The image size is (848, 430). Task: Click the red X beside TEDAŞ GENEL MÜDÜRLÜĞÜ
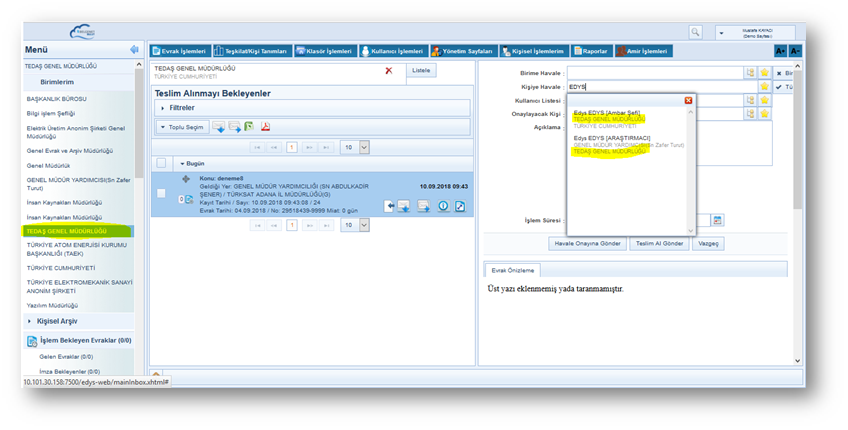[x=389, y=71]
